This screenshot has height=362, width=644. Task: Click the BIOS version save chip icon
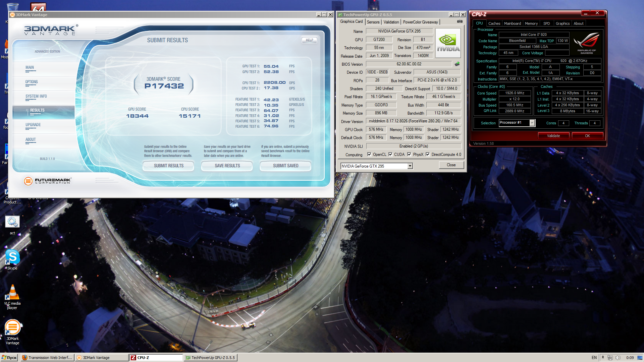point(457,64)
